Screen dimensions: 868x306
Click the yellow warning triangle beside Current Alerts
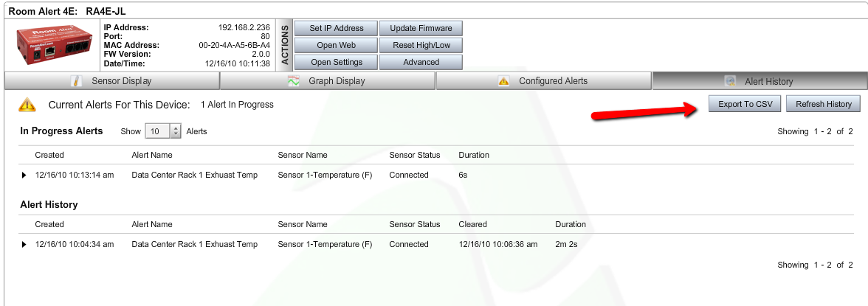[27, 105]
